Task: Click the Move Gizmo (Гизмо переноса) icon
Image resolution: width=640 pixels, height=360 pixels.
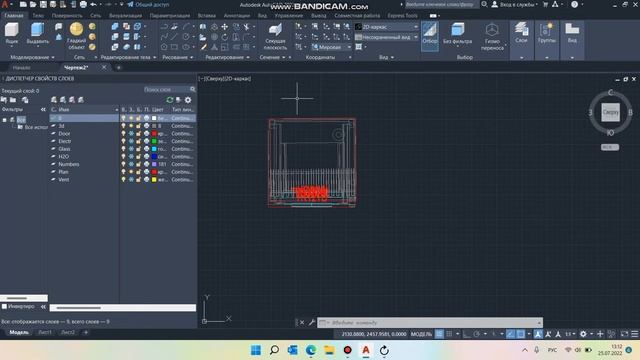Action: [x=492, y=29]
